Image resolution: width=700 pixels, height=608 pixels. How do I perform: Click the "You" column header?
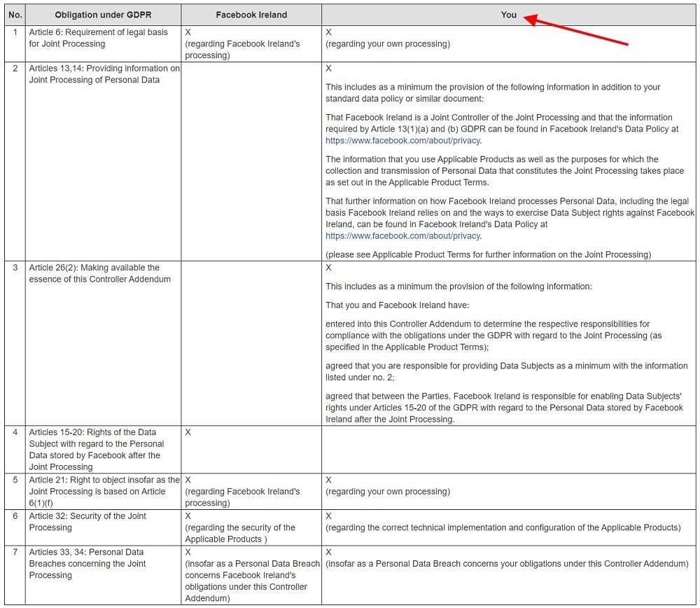click(x=508, y=15)
